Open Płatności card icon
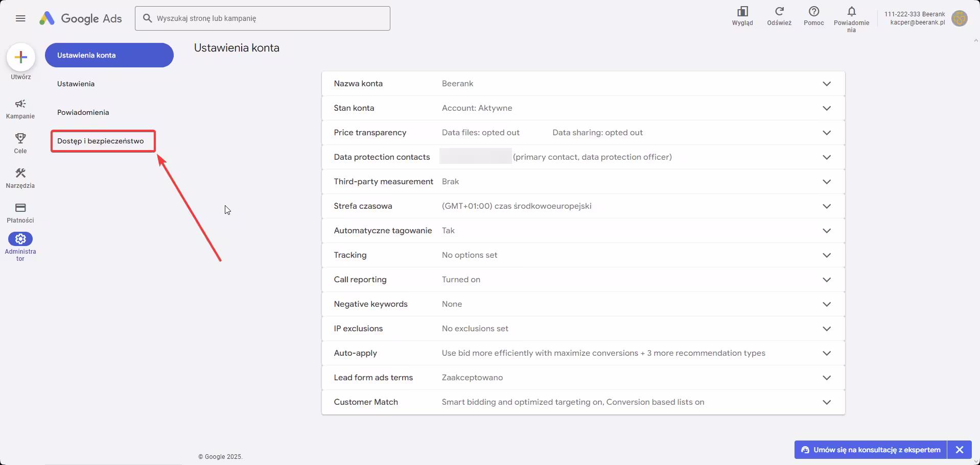 tap(20, 208)
